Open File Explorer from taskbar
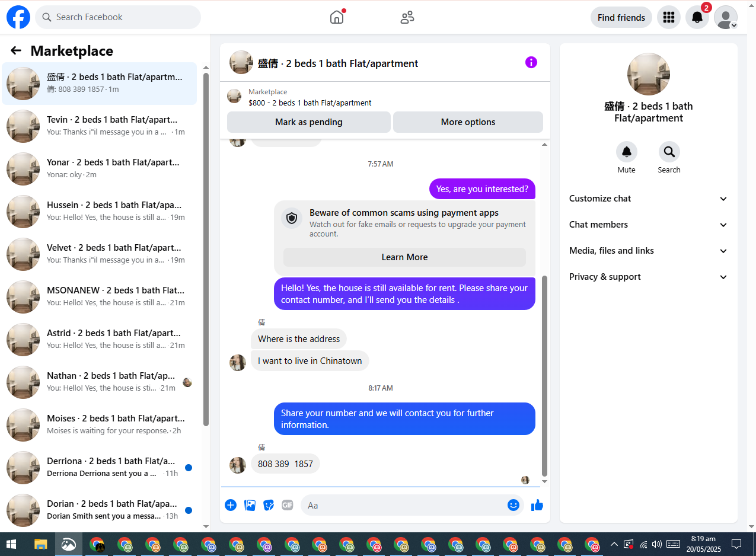 click(40, 544)
